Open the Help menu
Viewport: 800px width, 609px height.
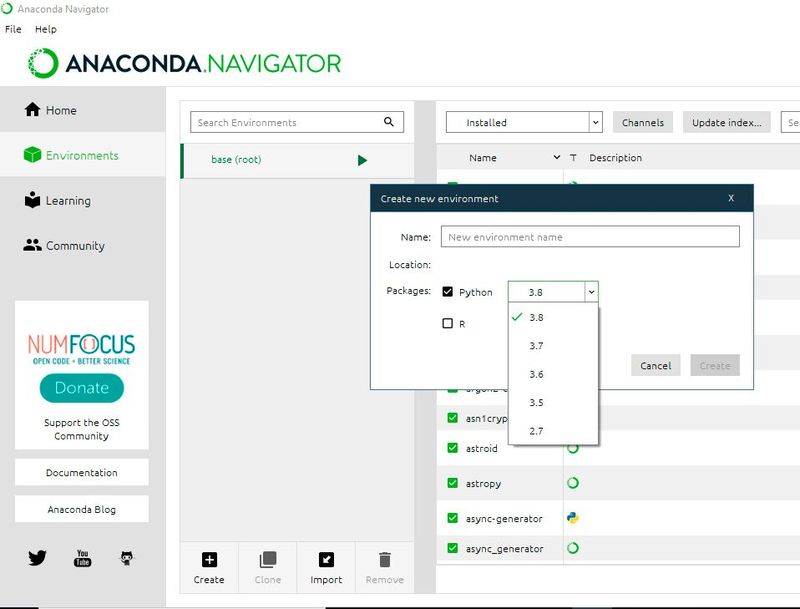pyautogui.click(x=45, y=29)
